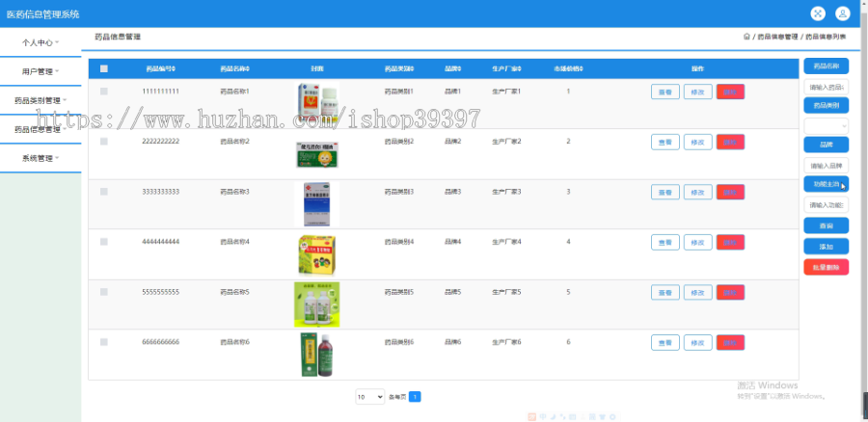
Task: Tick the checkbox for row 2222222222
Action: (x=104, y=142)
